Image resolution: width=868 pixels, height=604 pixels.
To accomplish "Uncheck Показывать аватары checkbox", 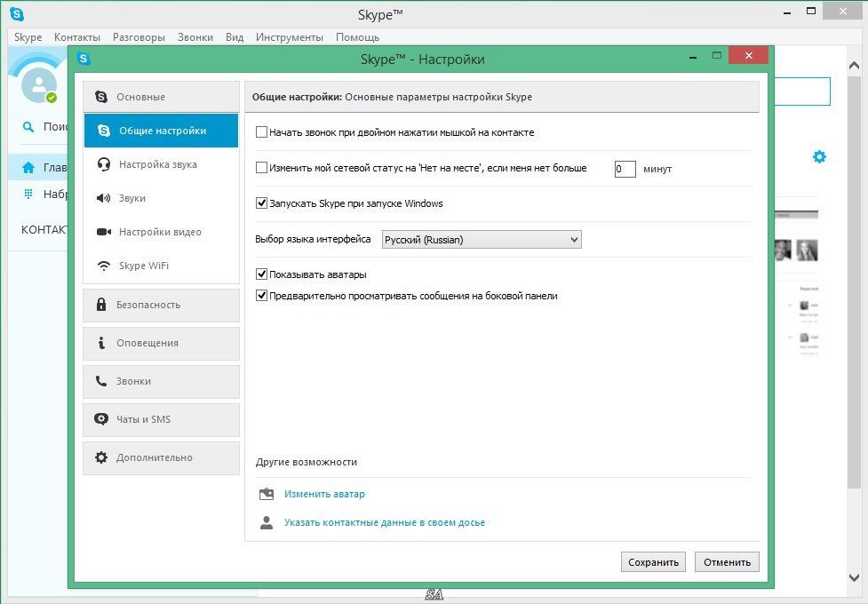I will [261, 274].
